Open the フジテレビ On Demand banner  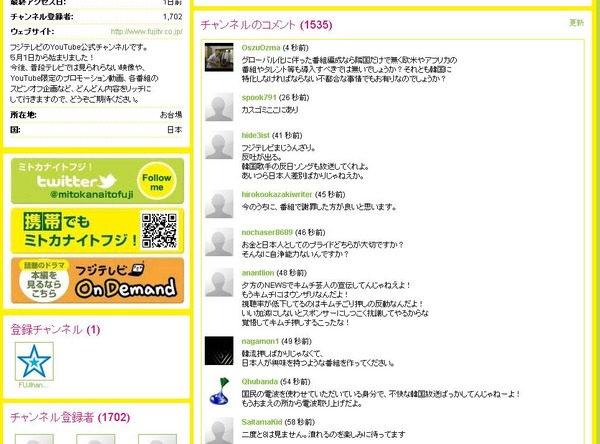click(97, 281)
